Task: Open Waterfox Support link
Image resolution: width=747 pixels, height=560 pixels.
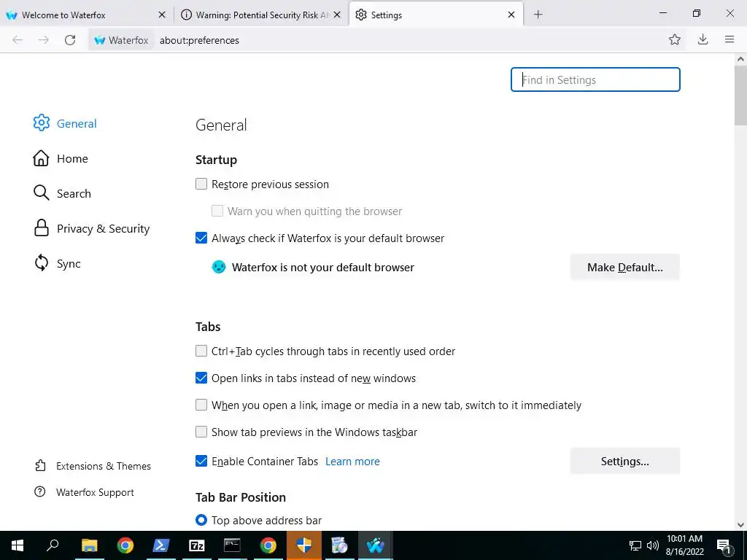Action: tap(85, 492)
